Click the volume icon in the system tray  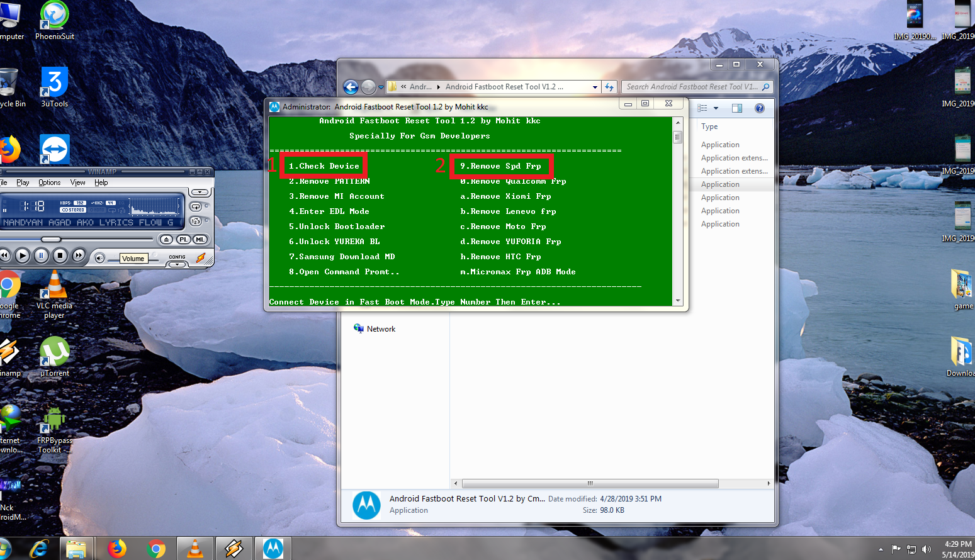[926, 549]
